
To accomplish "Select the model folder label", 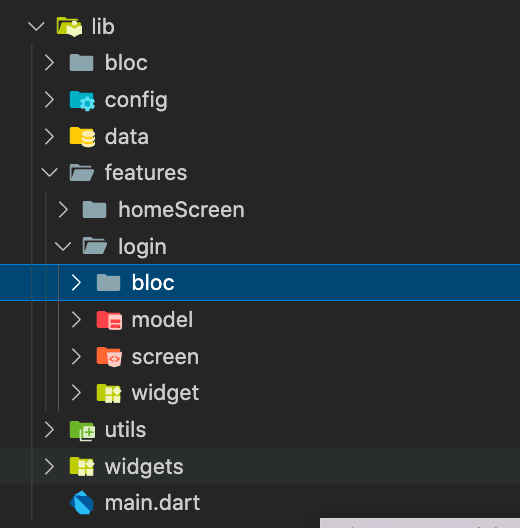I will (x=162, y=320).
